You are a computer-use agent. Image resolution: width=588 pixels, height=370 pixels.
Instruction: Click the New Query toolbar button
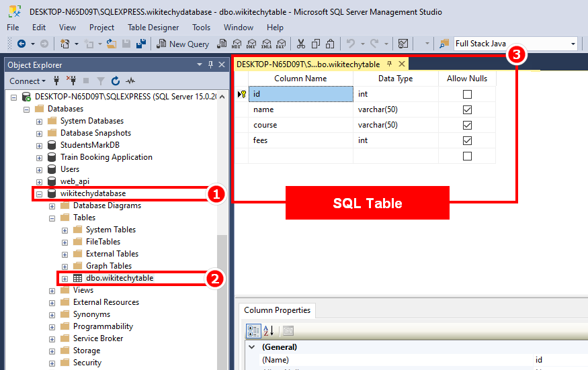click(183, 44)
